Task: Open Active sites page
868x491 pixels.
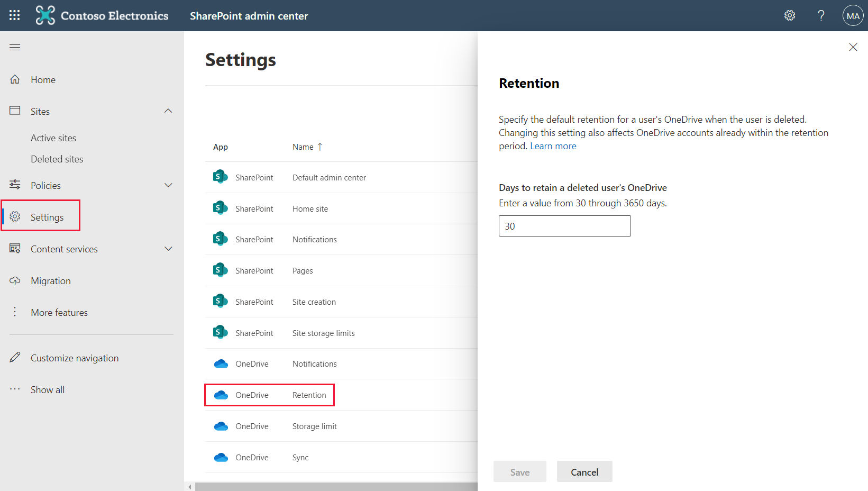Action: point(53,138)
